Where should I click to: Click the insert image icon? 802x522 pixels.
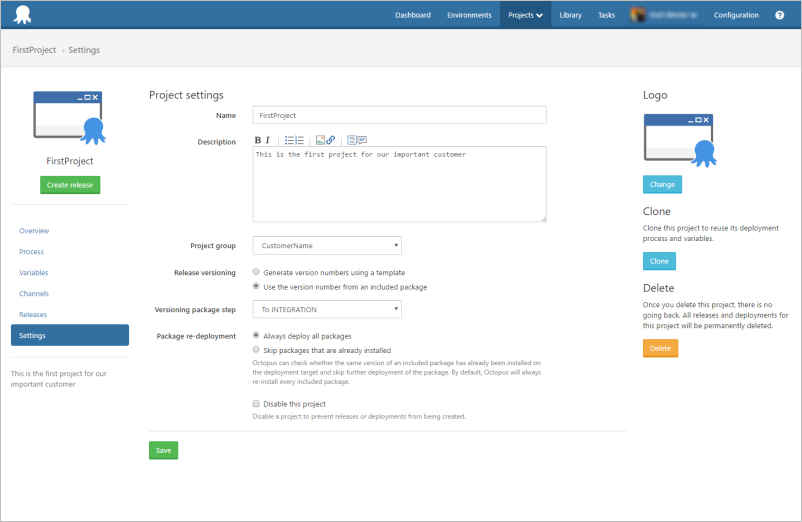click(320, 141)
